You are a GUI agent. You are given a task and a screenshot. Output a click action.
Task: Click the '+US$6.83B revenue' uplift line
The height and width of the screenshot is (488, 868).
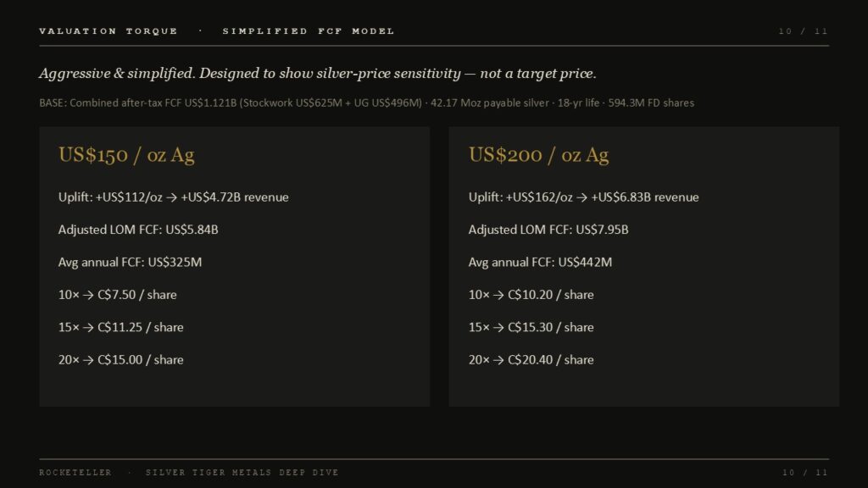583,197
